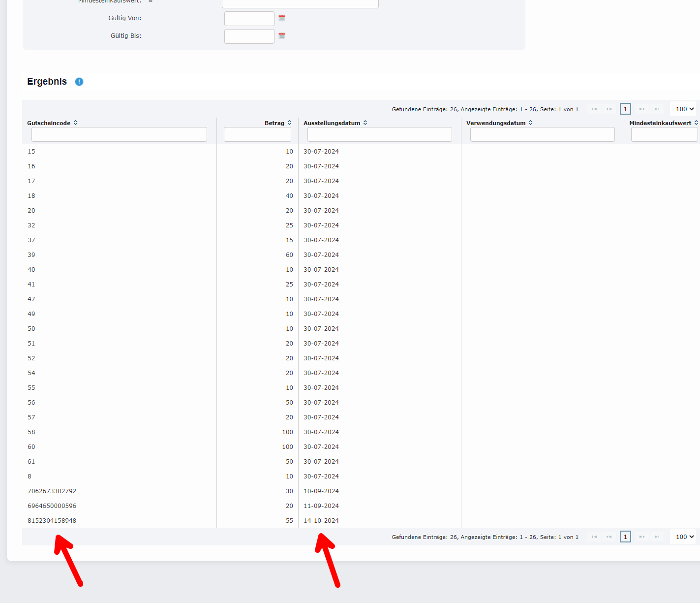The width and height of the screenshot is (700, 603).
Task: Toggle sorting on the Verwendungsdatum column
Action: point(531,123)
